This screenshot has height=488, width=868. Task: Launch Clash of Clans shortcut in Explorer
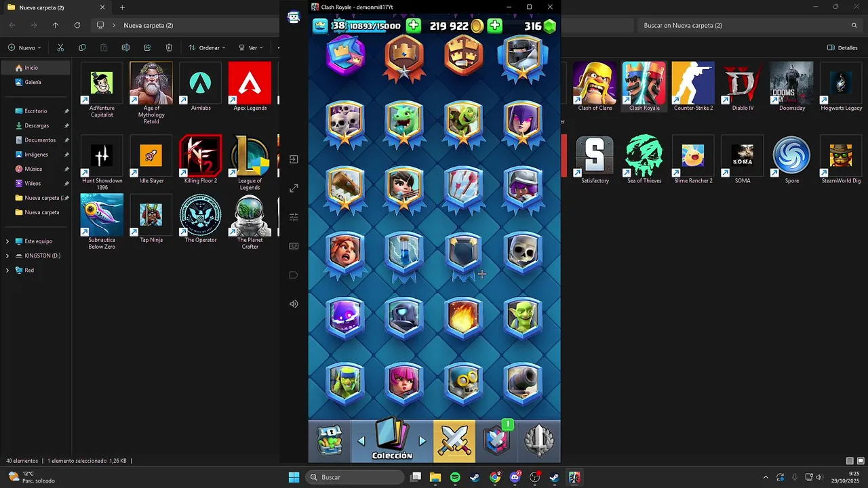click(x=595, y=87)
